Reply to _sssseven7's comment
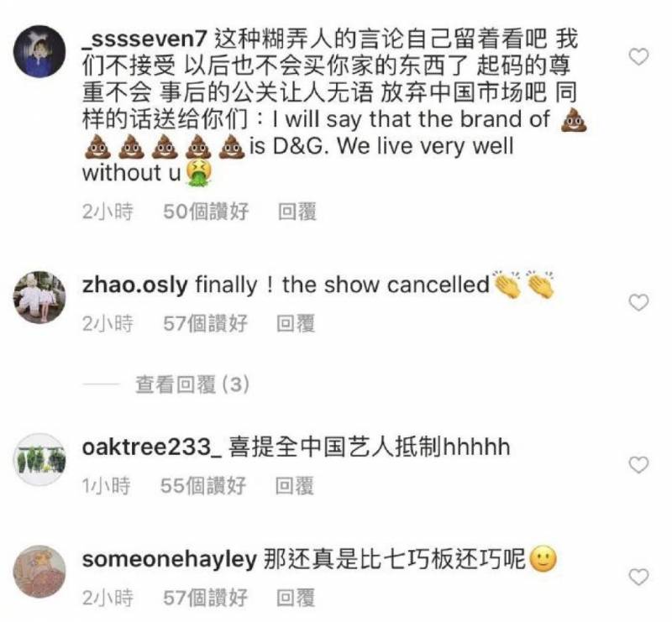The height and width of the screenshot is (622, 672). 297,212
